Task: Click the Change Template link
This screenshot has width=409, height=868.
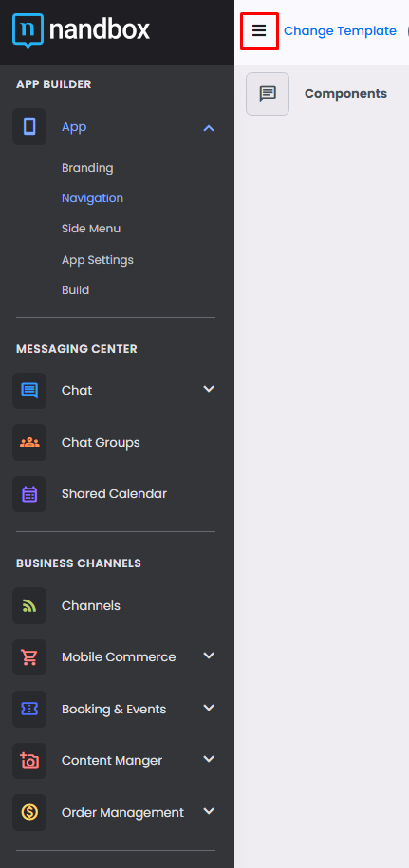Action: pyautogui.click(x=340, y=31)
